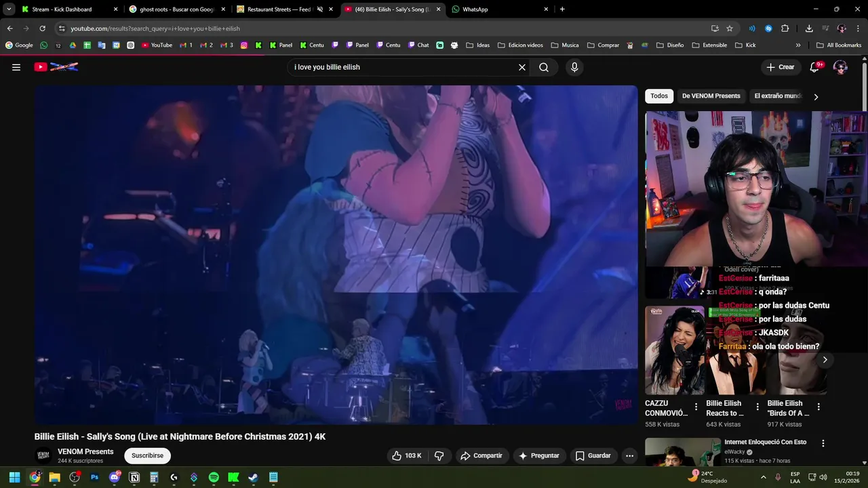This screenshot has width=868, height=488.
Task: Open the Comprar bookmark folder
Action: [x=603, y=45]
